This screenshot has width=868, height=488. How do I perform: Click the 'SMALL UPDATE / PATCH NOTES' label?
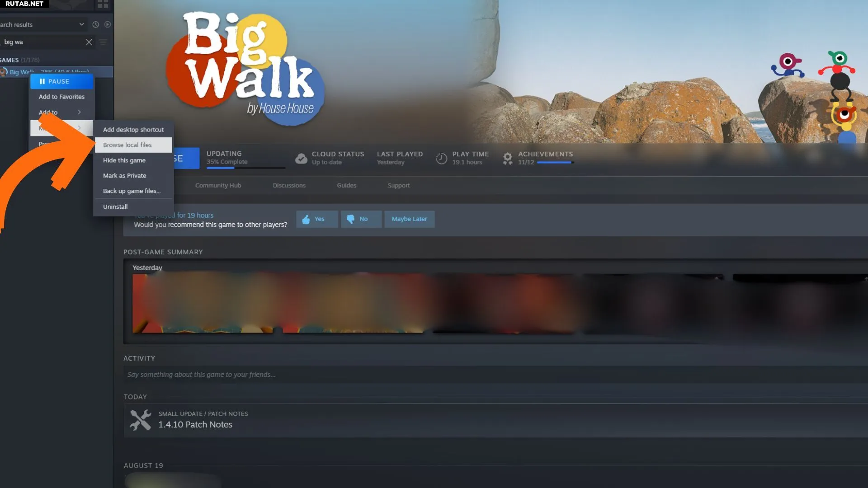[203, 414]
